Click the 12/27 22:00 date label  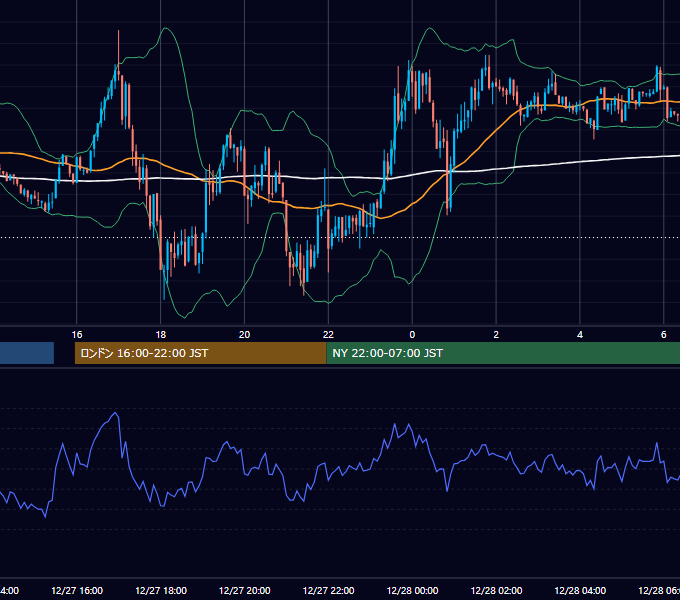328,590
